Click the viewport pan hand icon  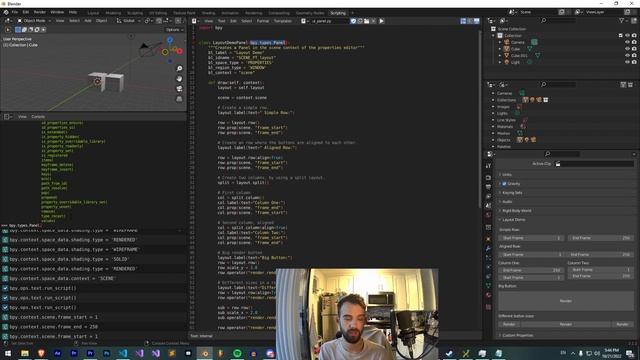(179, 79)
